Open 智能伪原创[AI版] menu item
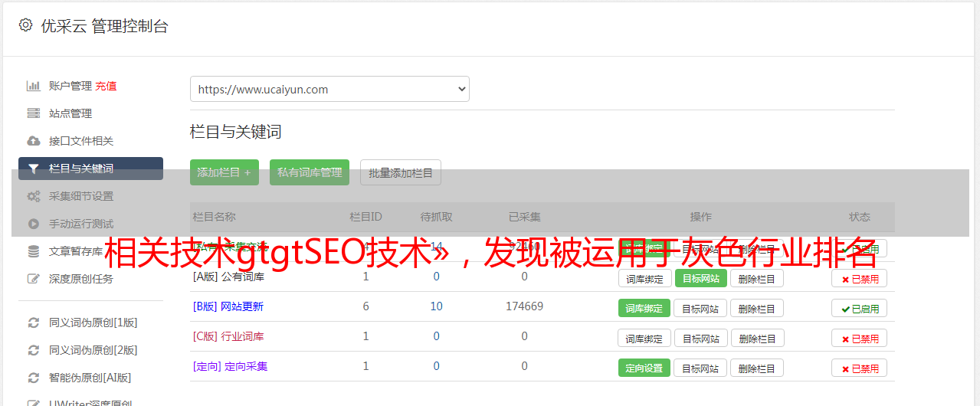This screenshot has width=980, height=406. [90, 378]
